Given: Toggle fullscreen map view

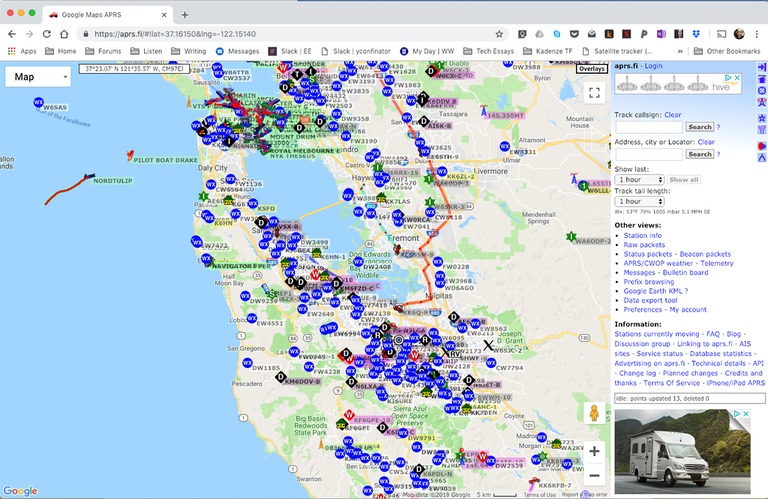Looking at the screenshot, I should [594, 93].
